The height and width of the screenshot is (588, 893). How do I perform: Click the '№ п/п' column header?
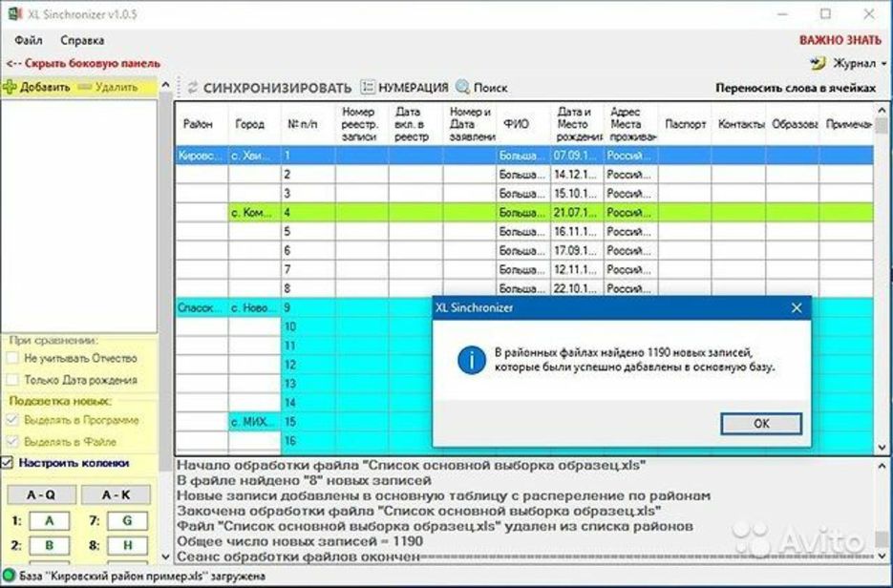(x=308, y=124)
